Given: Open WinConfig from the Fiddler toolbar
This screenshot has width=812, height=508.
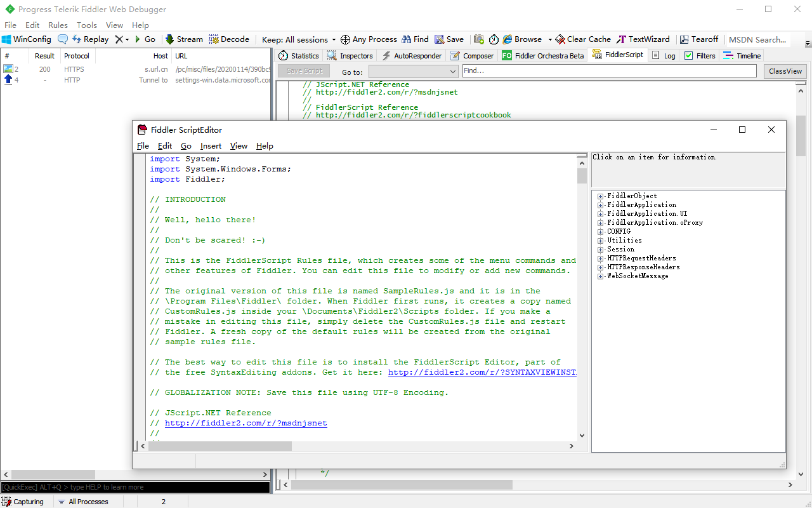Looking at the screenshot, I should [27, 39].
